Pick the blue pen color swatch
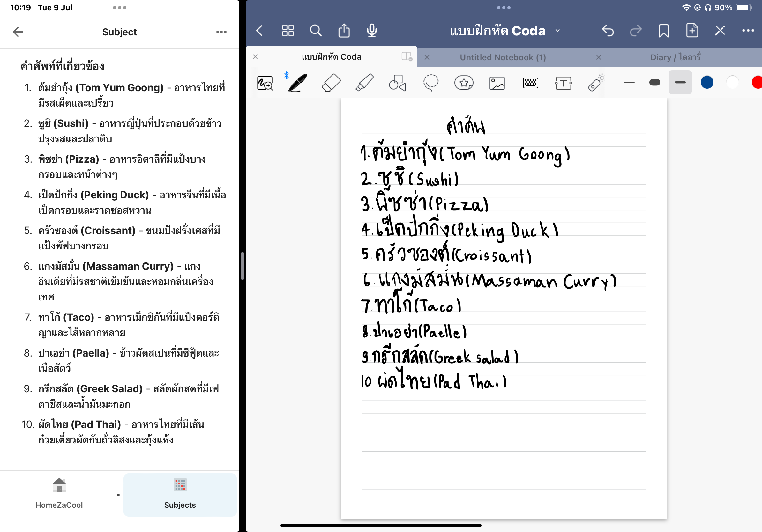Screen dimensions: 762x532 707,83
